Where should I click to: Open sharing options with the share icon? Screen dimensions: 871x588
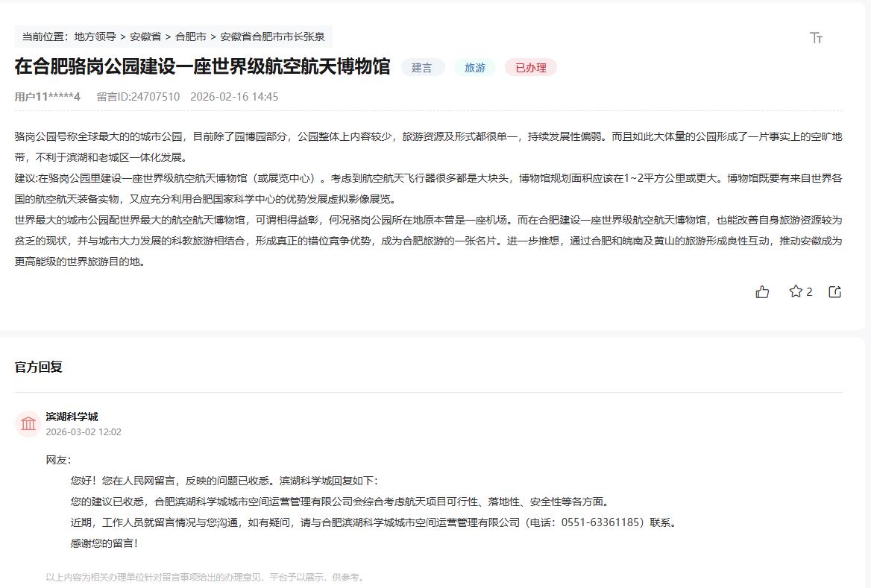point(835,292)
